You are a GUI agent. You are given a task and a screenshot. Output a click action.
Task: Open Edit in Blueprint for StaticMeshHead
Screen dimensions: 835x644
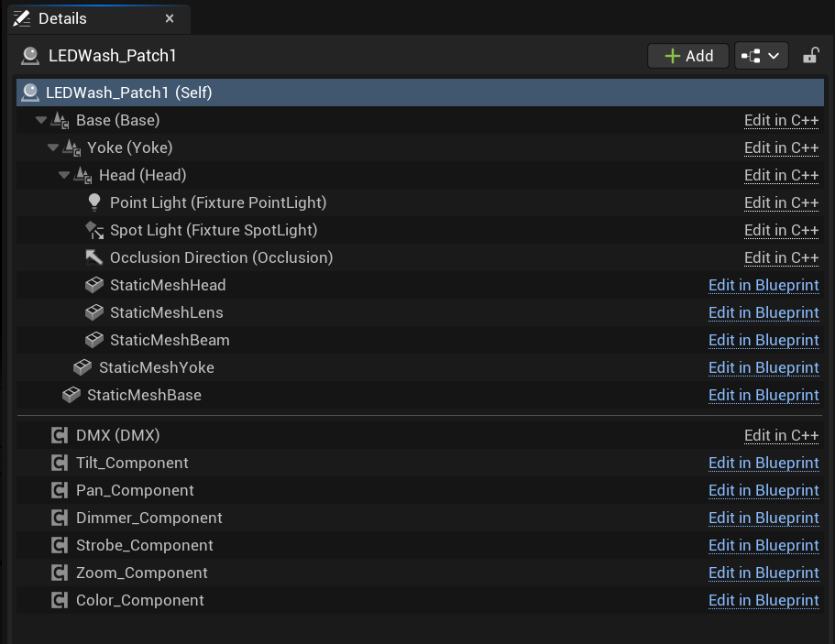tap(764, 286)
